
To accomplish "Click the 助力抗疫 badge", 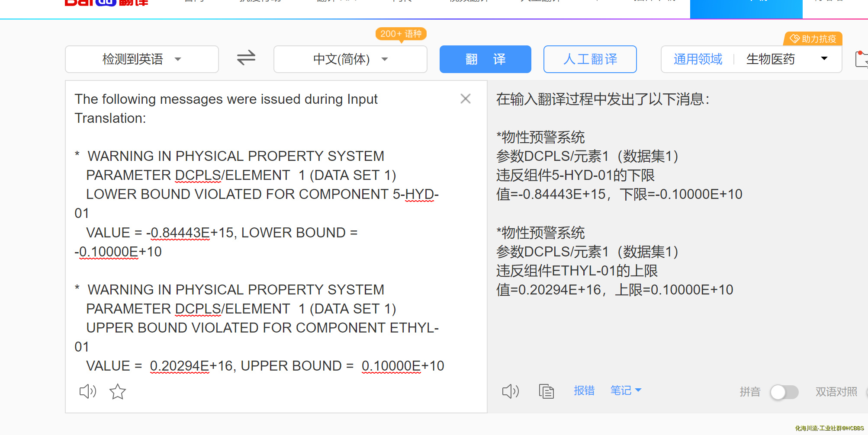I will click(x=813, y=39).
